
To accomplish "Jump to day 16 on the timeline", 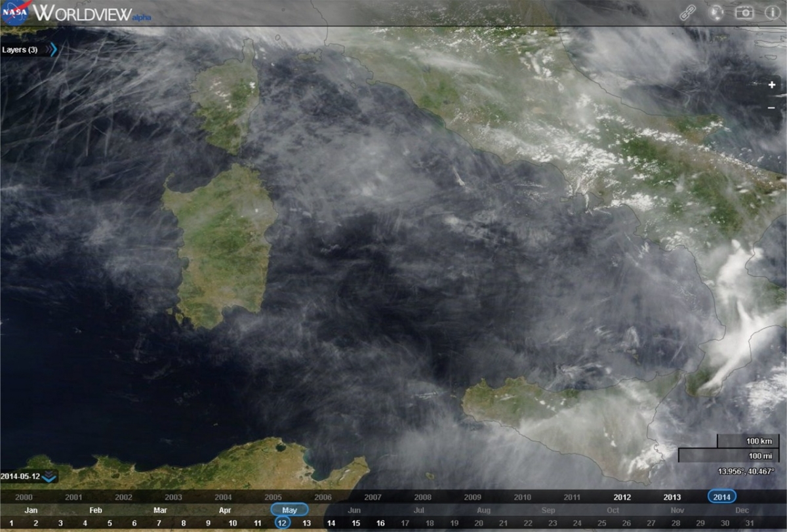I will tap(380, 523).
